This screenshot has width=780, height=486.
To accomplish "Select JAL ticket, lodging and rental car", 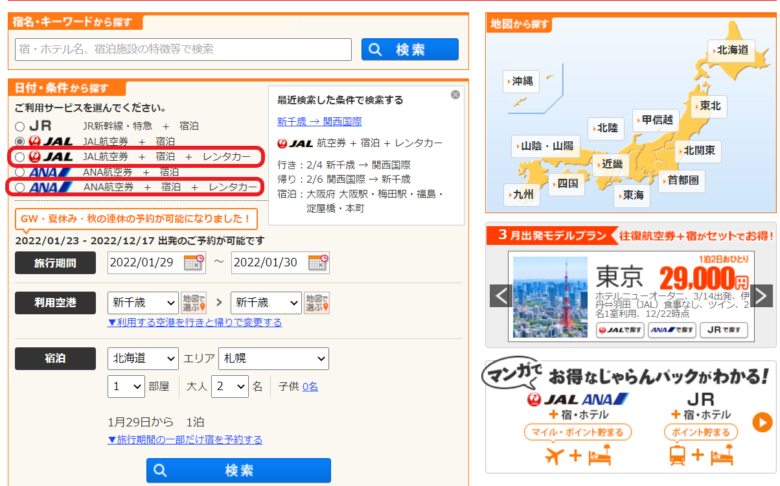I will coord(19,157).
